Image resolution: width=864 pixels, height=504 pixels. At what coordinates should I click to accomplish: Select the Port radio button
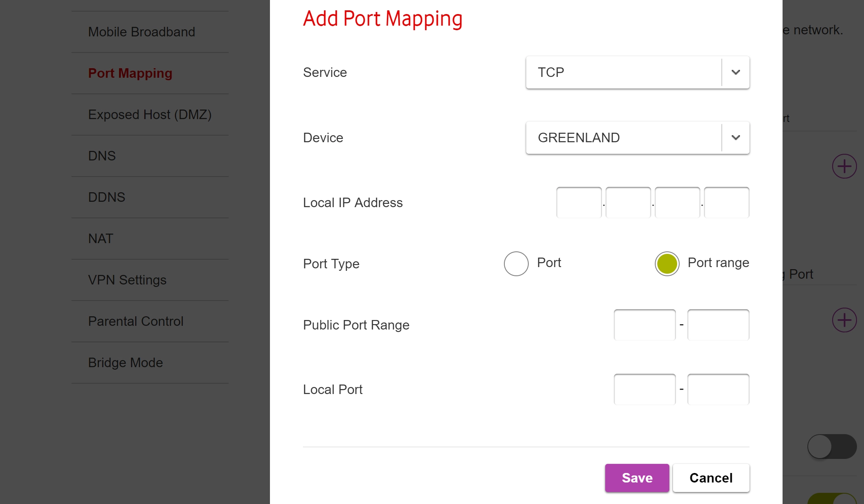[516, 263]
